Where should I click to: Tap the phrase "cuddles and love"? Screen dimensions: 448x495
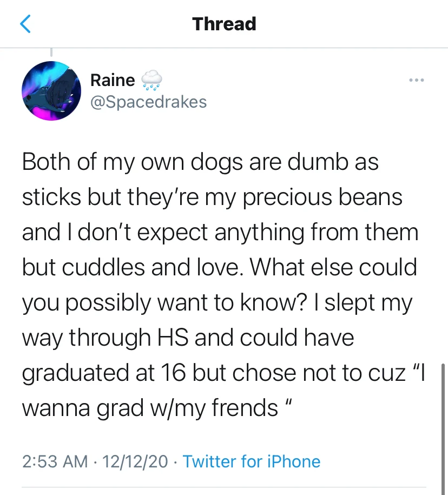(150, 267)
